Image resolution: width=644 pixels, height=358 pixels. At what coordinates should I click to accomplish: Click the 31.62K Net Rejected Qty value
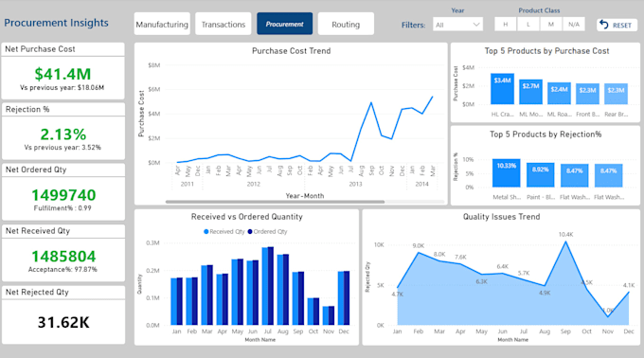click(63, 322)
